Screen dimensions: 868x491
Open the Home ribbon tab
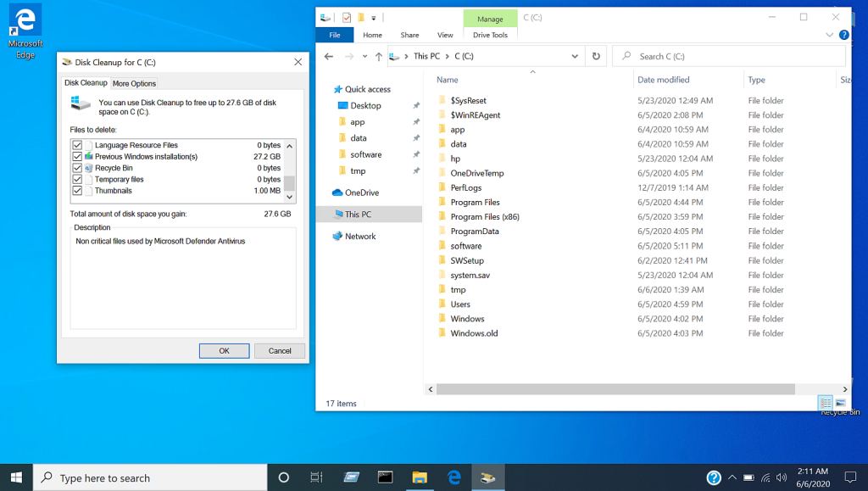tap(373, 35)
